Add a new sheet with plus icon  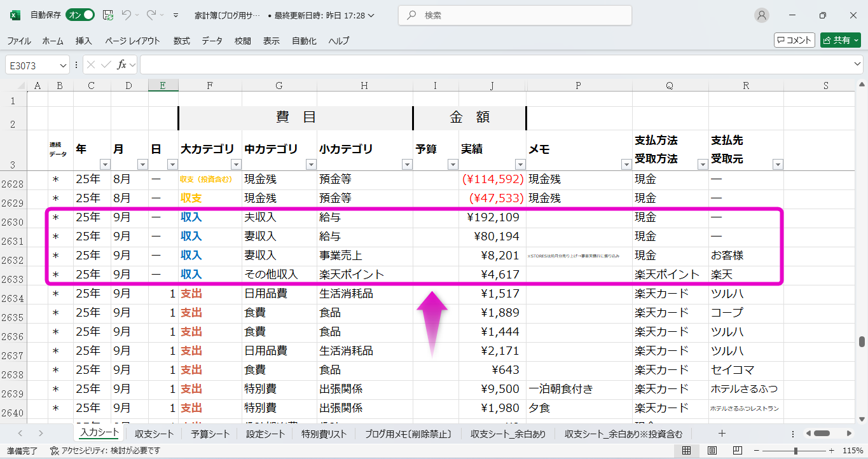(722, 434)
